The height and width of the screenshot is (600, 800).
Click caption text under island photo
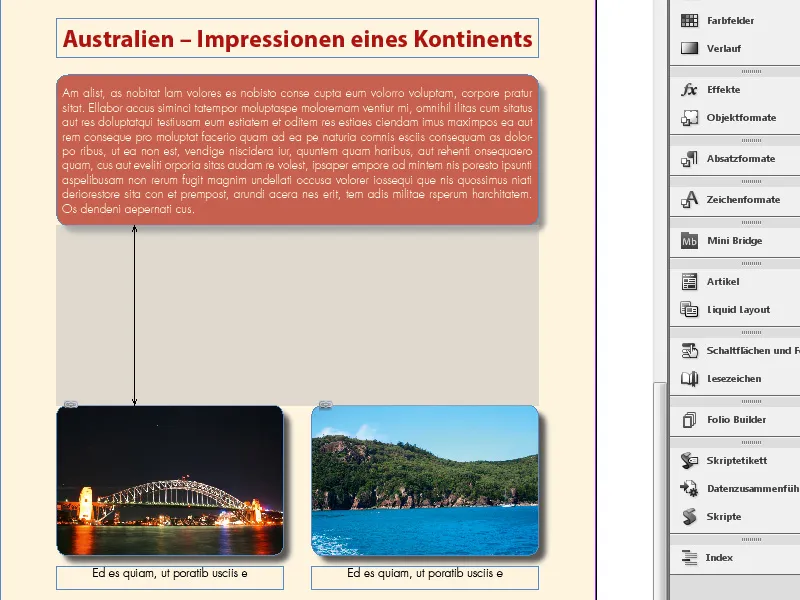[425, 573]
